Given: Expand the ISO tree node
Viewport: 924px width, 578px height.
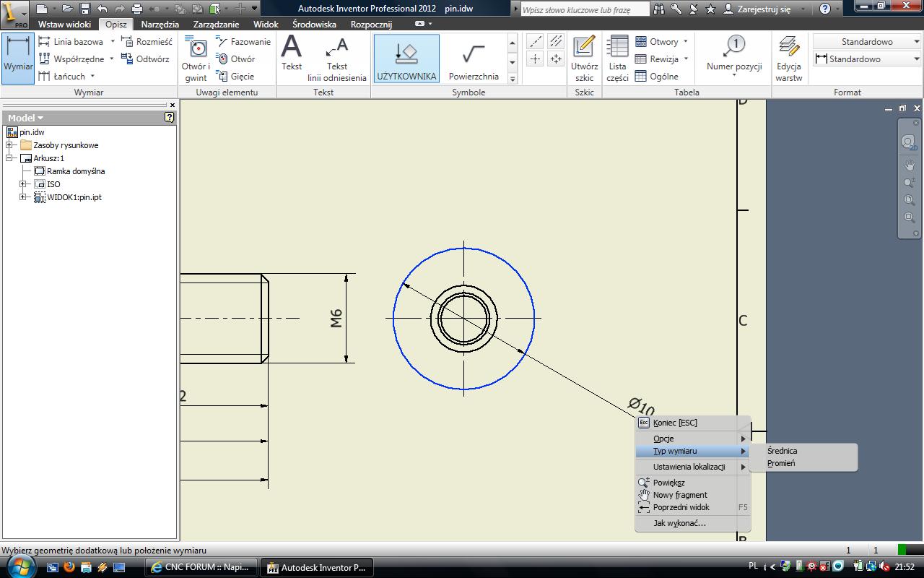Looking at the screenshot, I should (x=23, y=184).
